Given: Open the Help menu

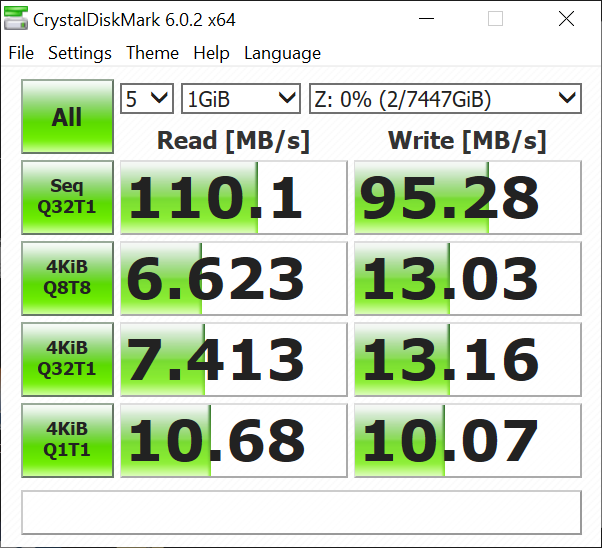Looking at the screenshot, I should (211, 53).
